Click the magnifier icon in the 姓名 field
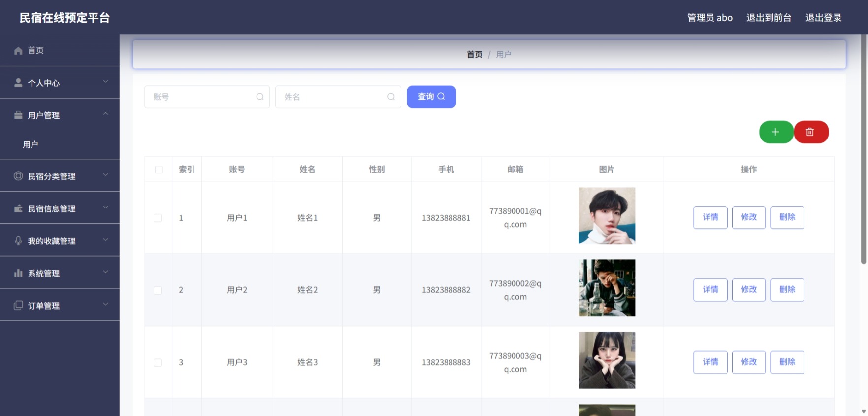The height and width of the screenshot is (416, 868). (391, 97)
